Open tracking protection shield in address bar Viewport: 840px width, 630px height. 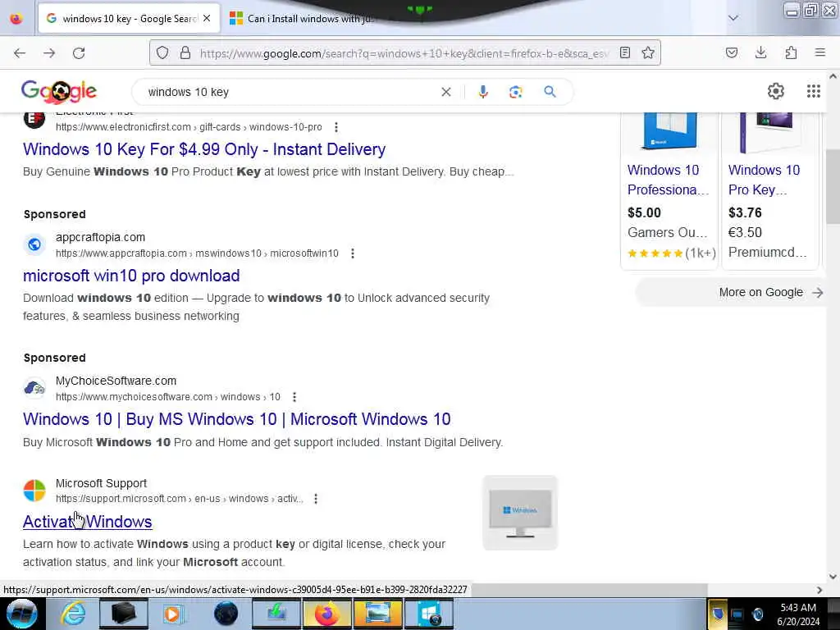click(x=162, y=52)
